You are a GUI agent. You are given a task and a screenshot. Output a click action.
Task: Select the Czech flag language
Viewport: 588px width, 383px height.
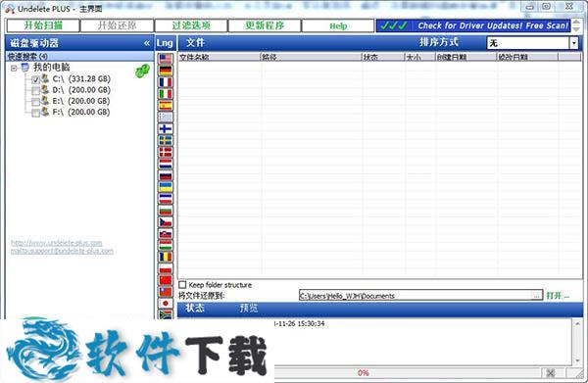pyautogui.click(x=166, y=221)
